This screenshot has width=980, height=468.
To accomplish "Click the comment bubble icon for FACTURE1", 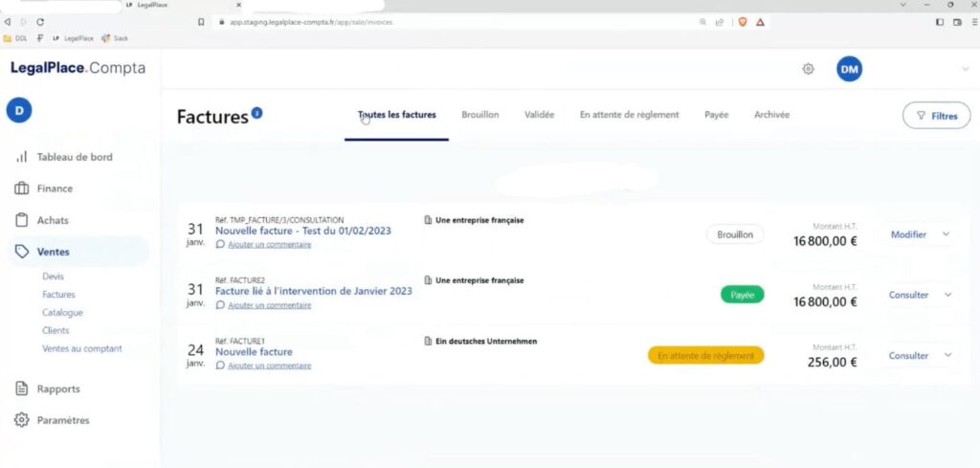I will click(x=220, y=366).
